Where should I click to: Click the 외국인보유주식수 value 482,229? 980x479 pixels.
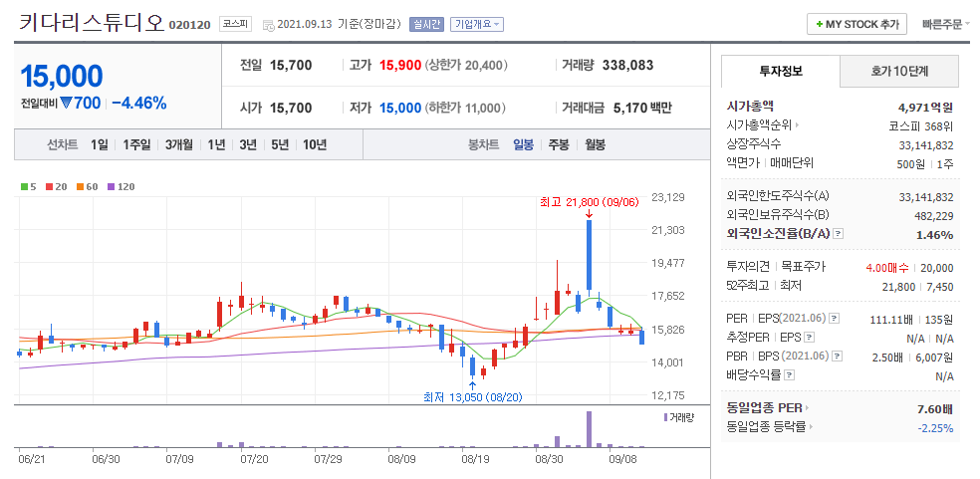[x=935, y=216]
